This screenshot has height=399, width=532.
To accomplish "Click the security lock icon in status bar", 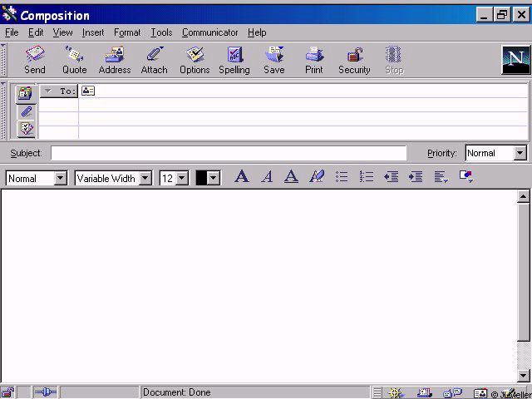I will tap(7, 392).
